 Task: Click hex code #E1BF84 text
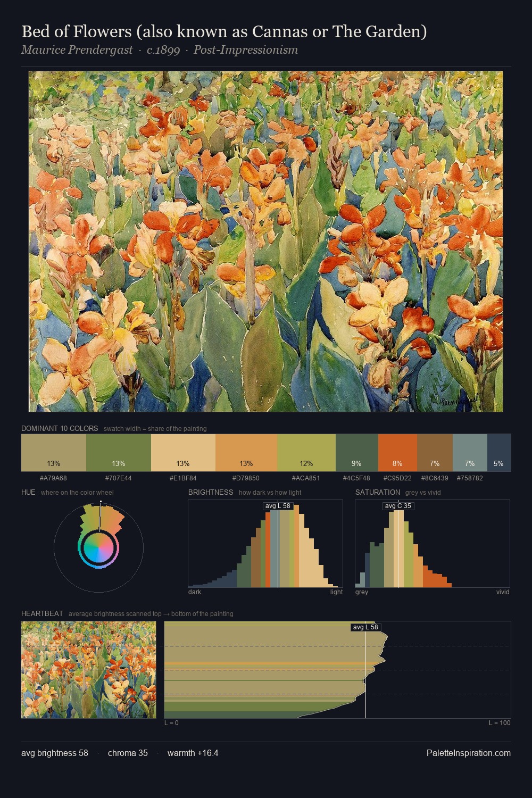183,478
